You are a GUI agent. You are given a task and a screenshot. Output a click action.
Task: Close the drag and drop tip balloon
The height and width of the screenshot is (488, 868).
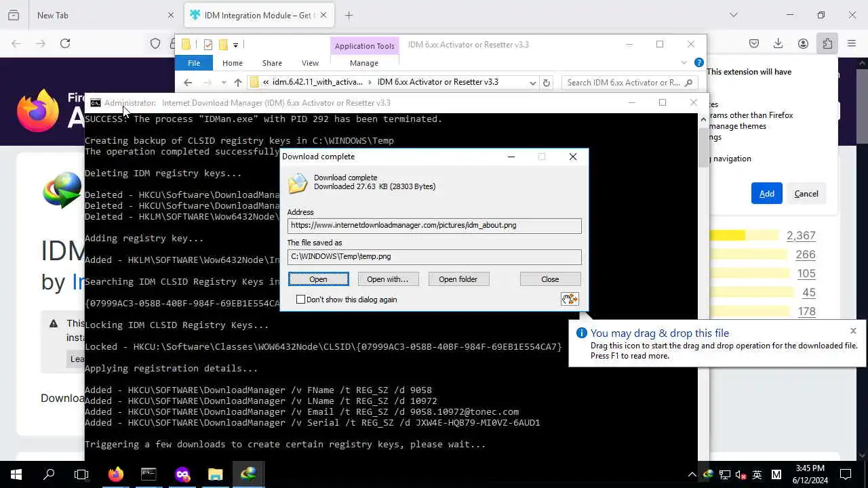tap(853, 331)
